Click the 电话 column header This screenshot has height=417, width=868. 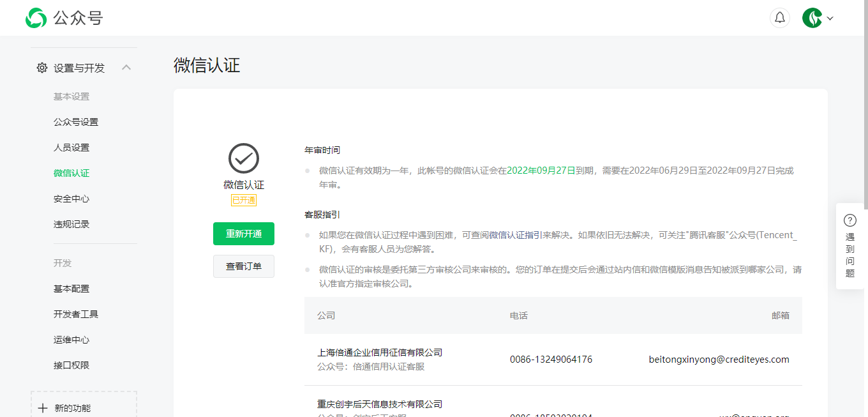(x=519, y=315)
